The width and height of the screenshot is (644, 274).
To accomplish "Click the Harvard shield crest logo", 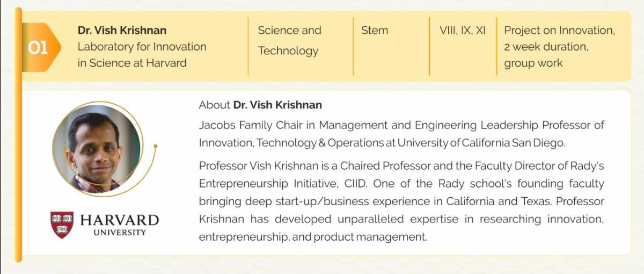I will pyautogui.click(x=62, y=225).
